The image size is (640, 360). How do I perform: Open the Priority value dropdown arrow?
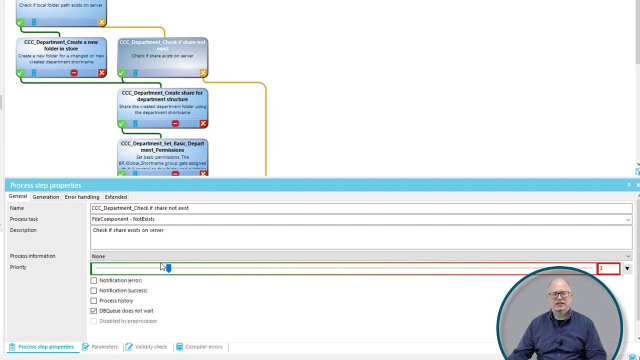tap(627, 269)
